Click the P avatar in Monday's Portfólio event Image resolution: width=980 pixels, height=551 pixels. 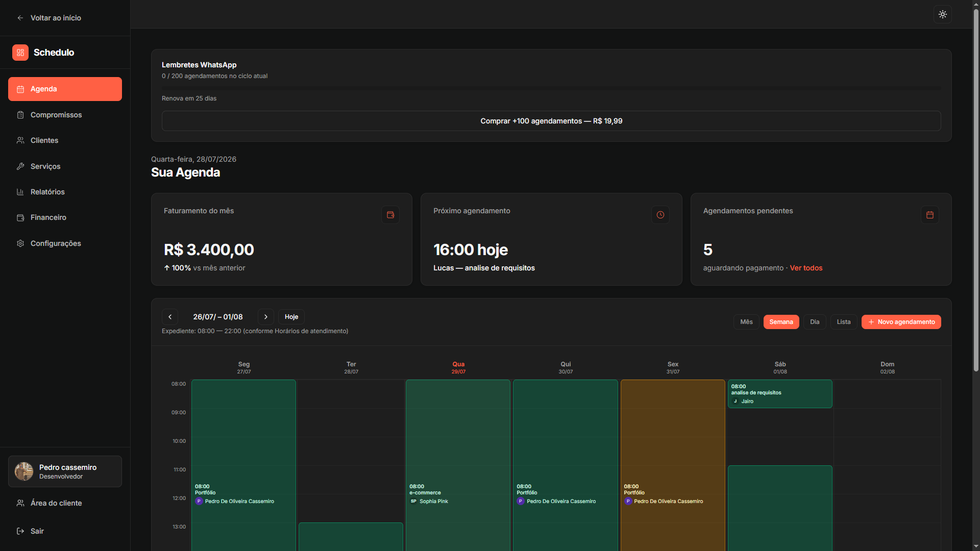[199, 502]
